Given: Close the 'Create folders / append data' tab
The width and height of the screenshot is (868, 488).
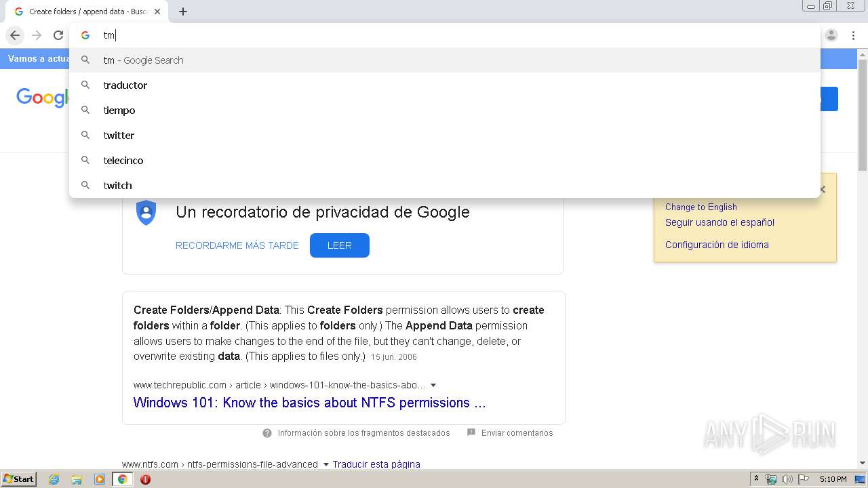Looking at the screenshot, I should coord(157,12).
